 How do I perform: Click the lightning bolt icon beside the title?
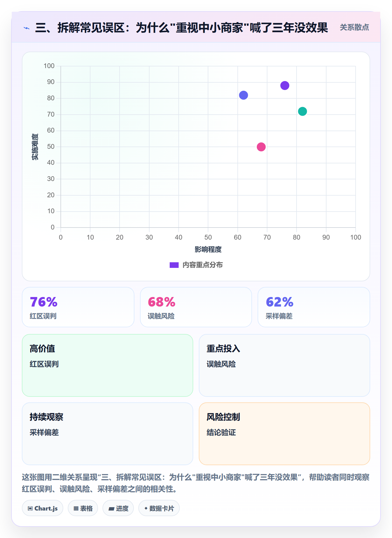coord(27,28)
